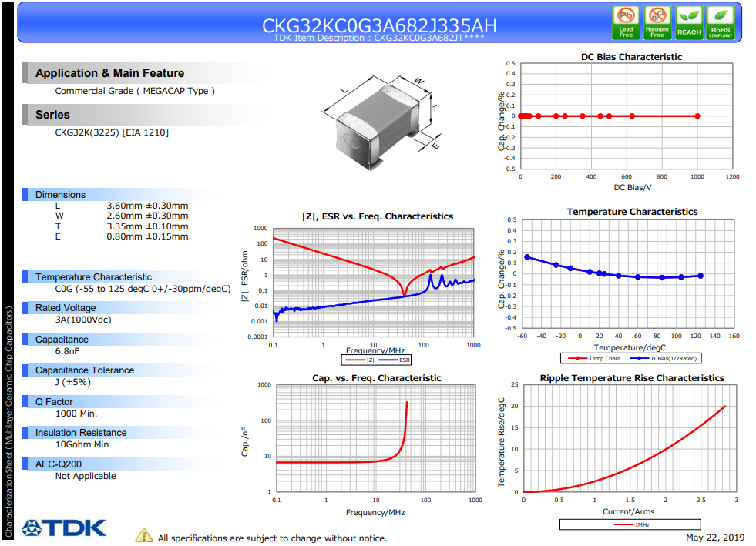Click the Temperature Characteristic heading
Viewport: 756px width, 546px height.
pos(93,277)
